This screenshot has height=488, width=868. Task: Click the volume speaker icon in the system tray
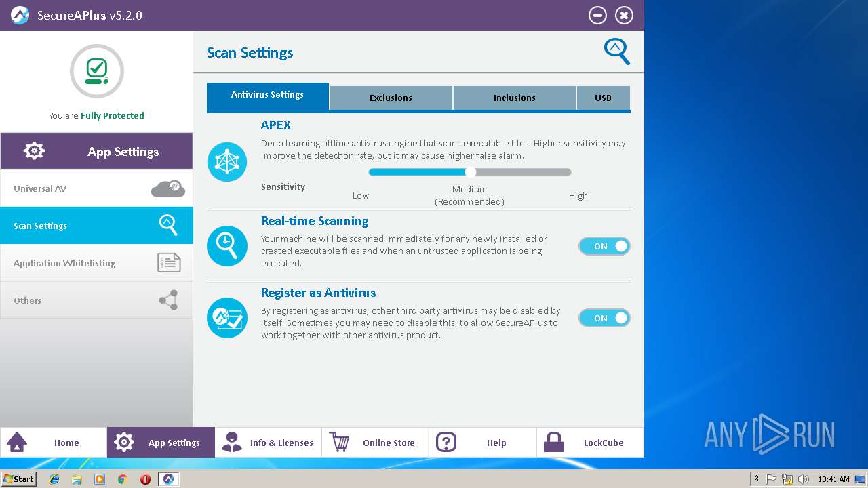pyautogui.click(x=803, y=479)
